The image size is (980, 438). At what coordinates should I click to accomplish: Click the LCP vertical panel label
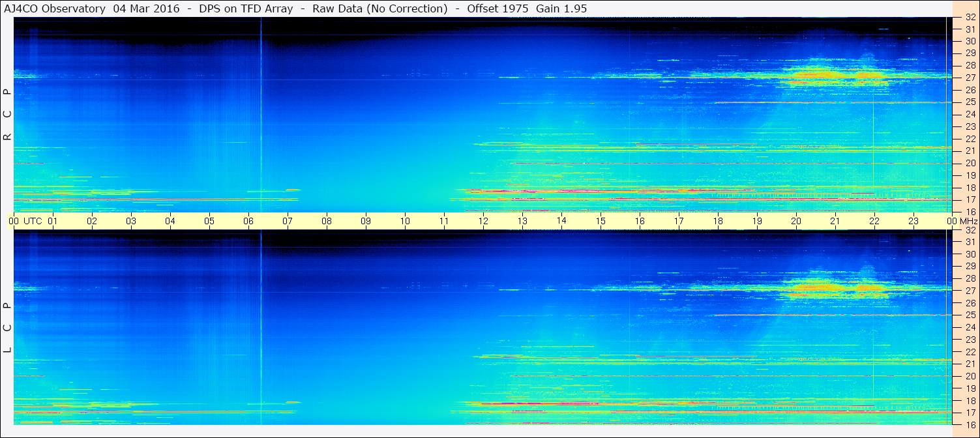(x=7, y=328)
